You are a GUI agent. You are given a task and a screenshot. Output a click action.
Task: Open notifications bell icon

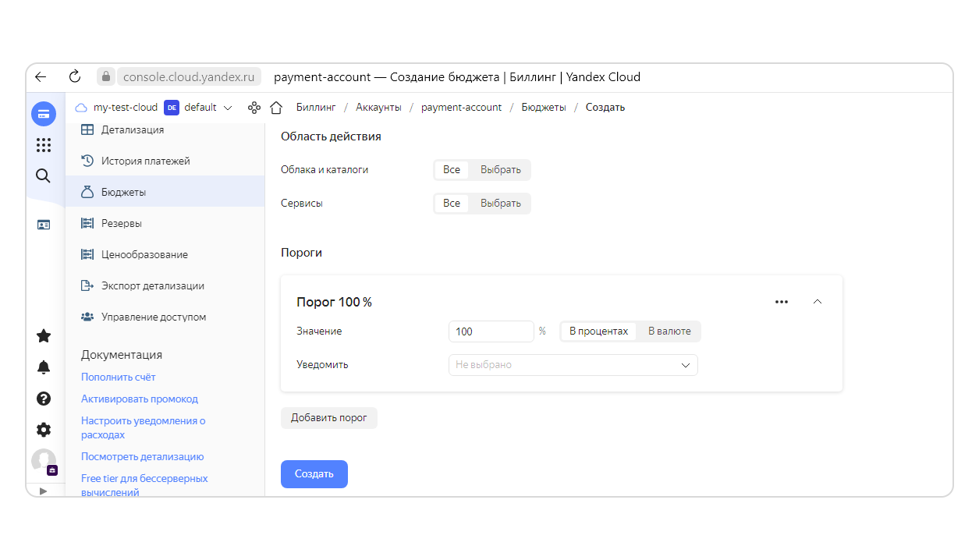click(x=44, y=367)
